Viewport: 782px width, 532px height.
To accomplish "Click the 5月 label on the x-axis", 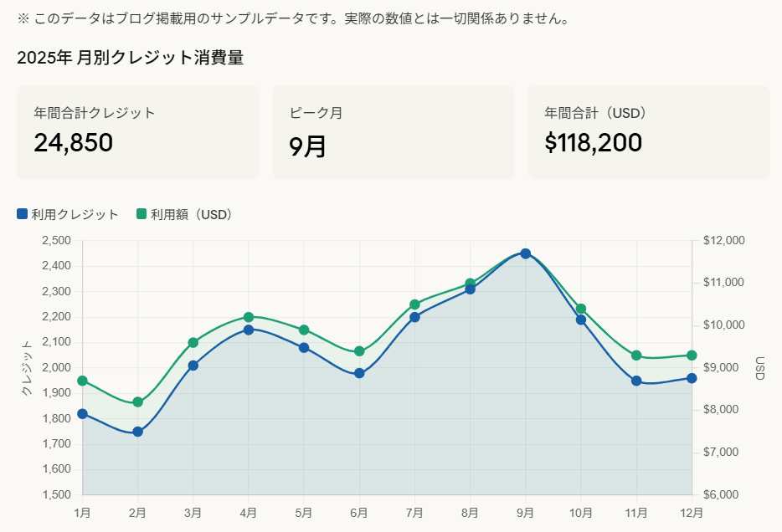I will [304, 511].
